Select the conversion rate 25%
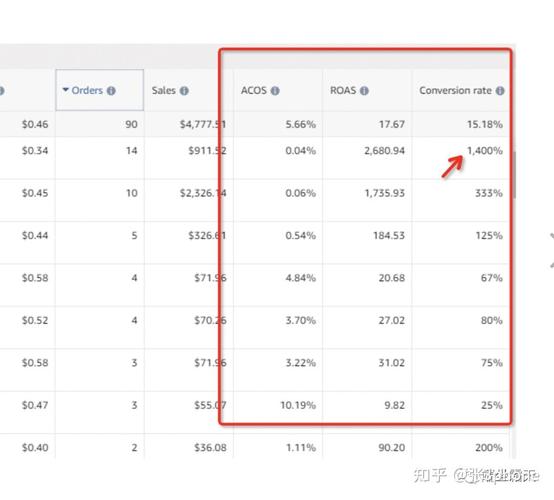 (x=491, y=405)
